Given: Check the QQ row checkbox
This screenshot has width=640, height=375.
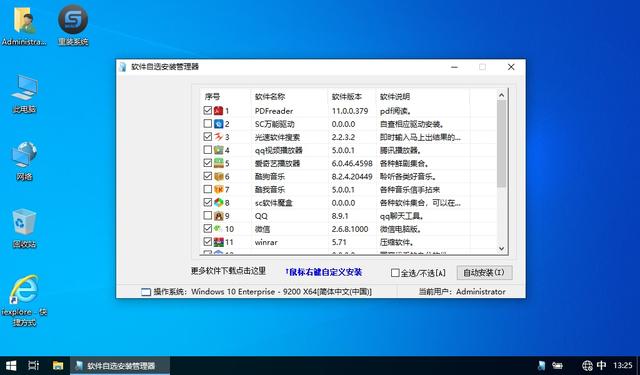Looking at the screenshot, I should [x=207, y=215].
